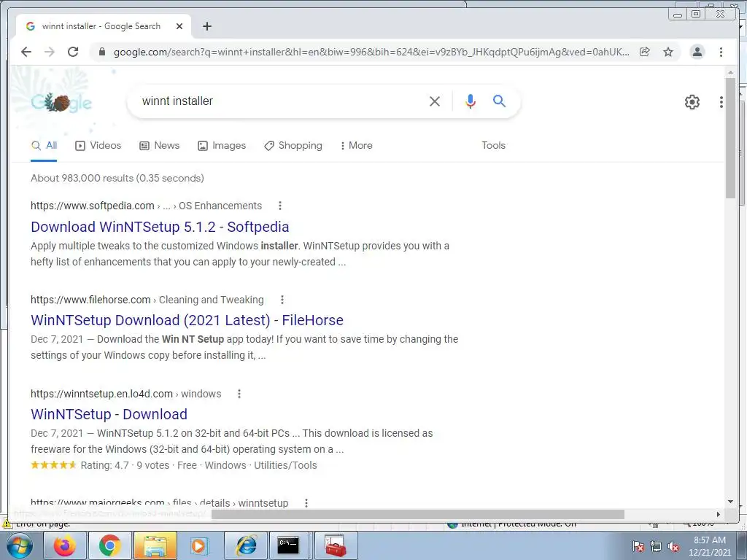Go back to the previous page

click(x=26, y=52)
